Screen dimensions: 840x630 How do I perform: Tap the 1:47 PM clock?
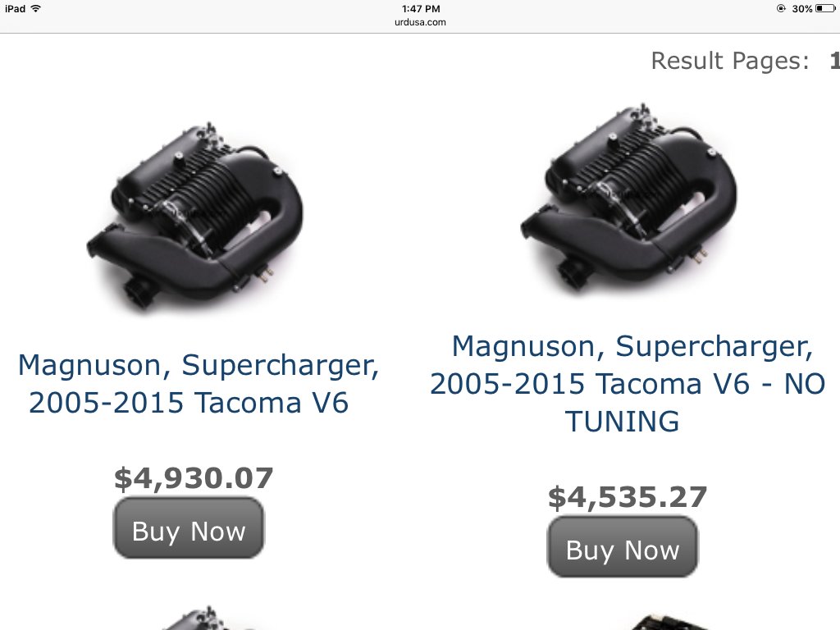coord(421,8)
